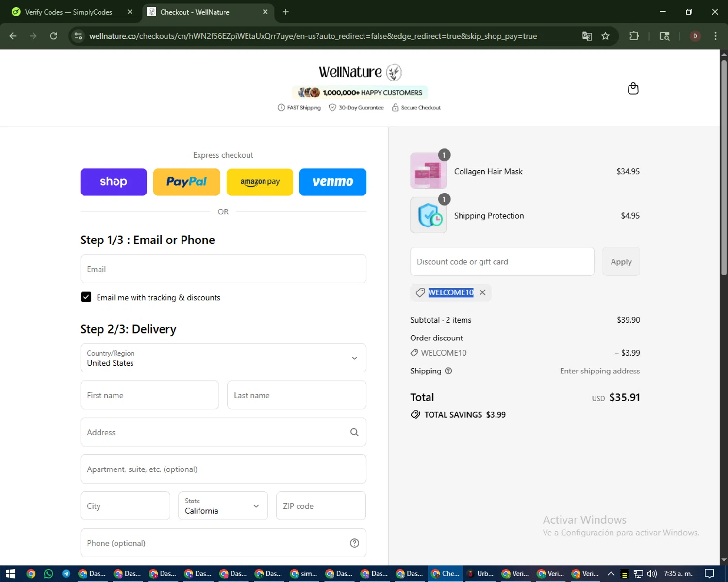This screenshot has width=728, height=582.
Task: Bookmark this page with the star icon
Action: 605,36
